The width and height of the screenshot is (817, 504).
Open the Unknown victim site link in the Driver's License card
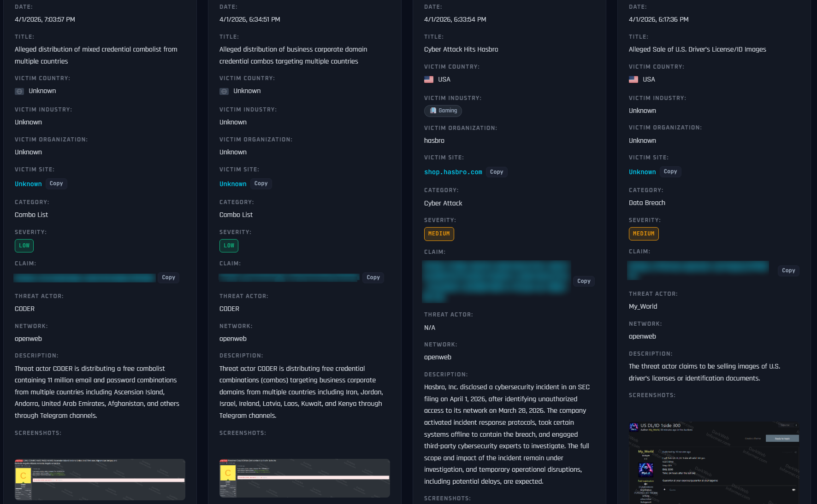(x=642, y=172)
